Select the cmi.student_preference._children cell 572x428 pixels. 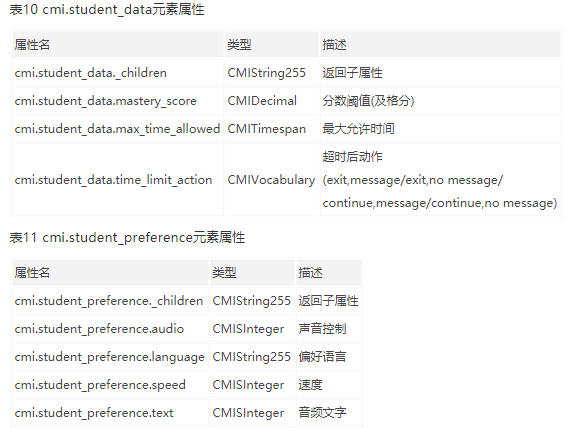pos(110,301)
